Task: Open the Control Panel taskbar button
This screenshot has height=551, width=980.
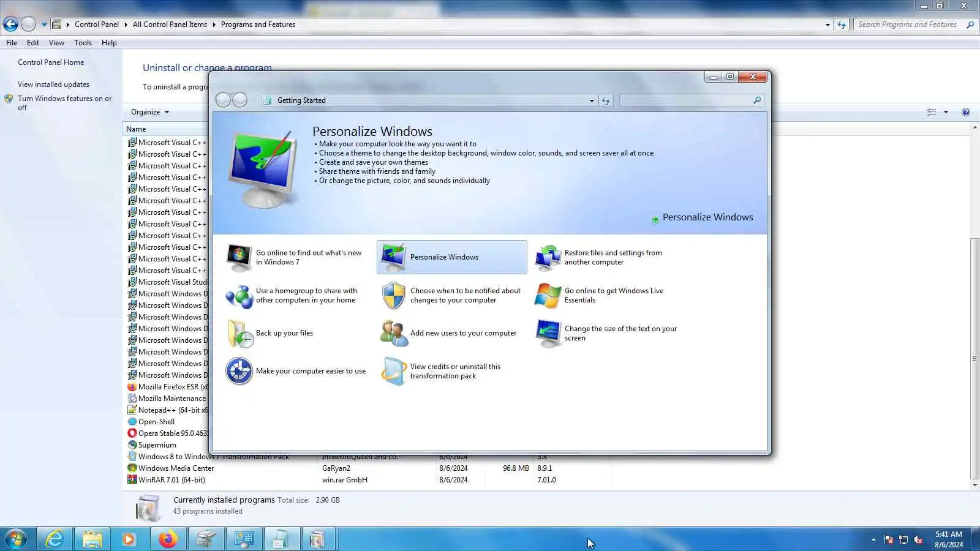Action: 244,539
